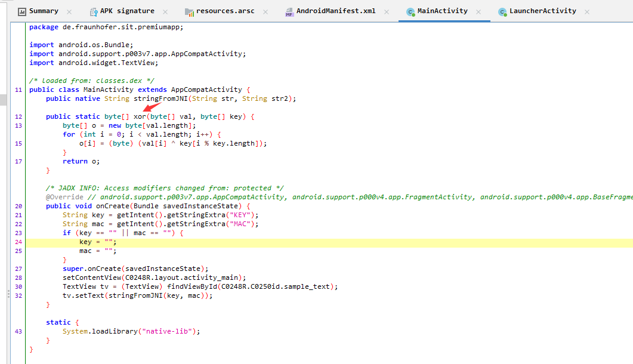Close the MainActivity tab
This screenshot has width=633, height=364.
pyautogui.click(x=480, y=11)
